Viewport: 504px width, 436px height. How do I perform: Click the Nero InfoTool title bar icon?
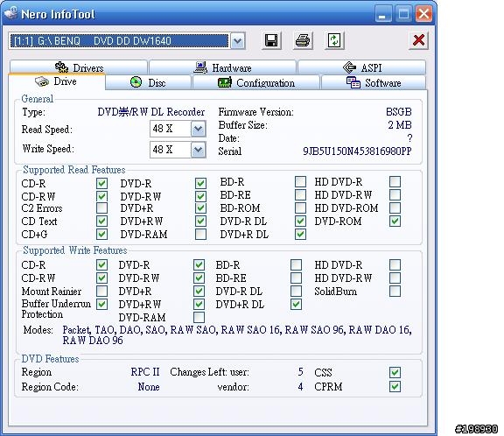click(x=10, y=13)
